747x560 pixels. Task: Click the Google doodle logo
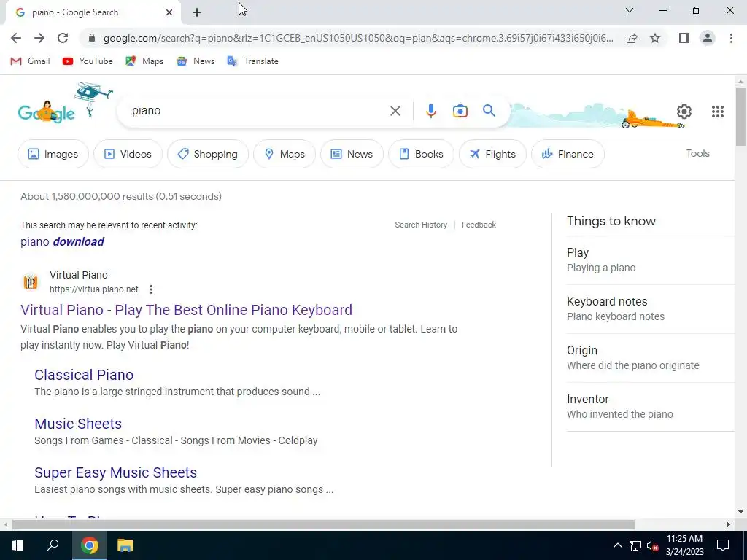click(46, 112)
